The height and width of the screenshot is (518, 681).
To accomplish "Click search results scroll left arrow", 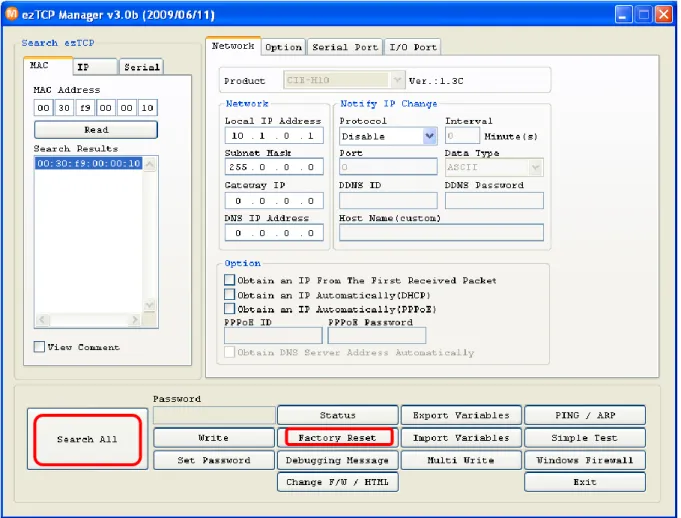I will 42,320.
